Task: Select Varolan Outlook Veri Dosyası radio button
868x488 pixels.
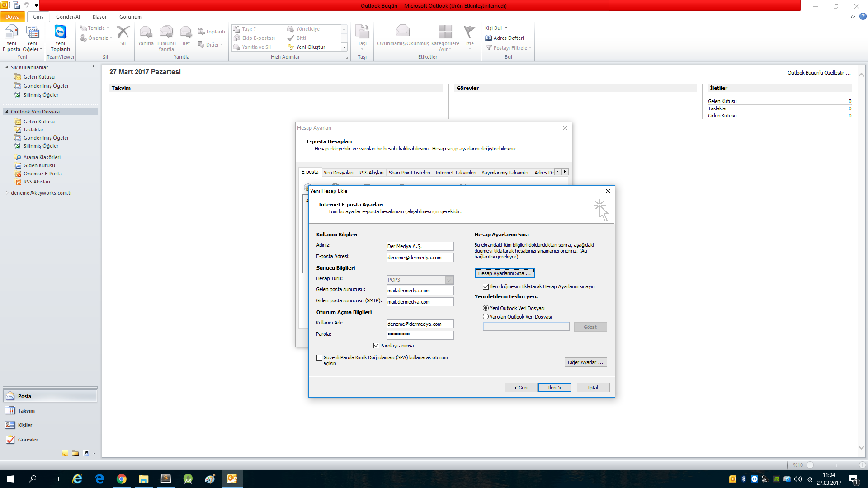Action: pos(486,317)
